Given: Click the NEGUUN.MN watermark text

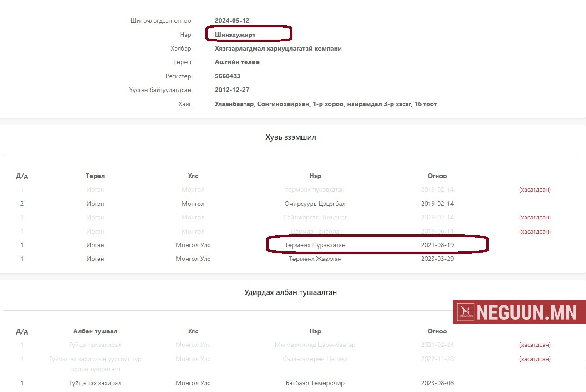Looking at the screenshot, I should click(527, 312).
